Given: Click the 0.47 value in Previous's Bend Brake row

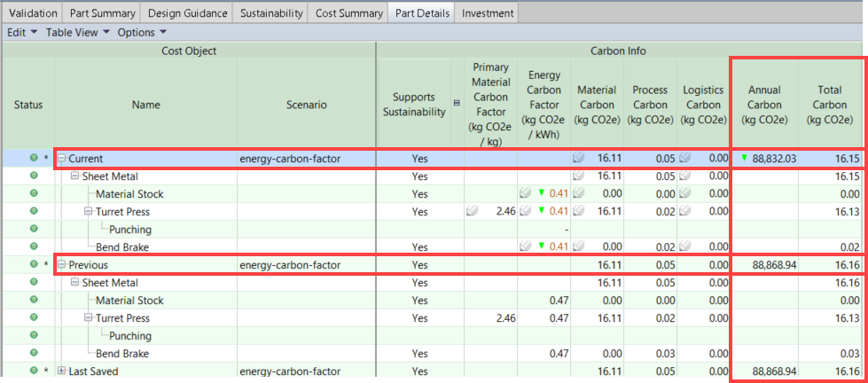Looking at the screenshot, I should point(558,353).
